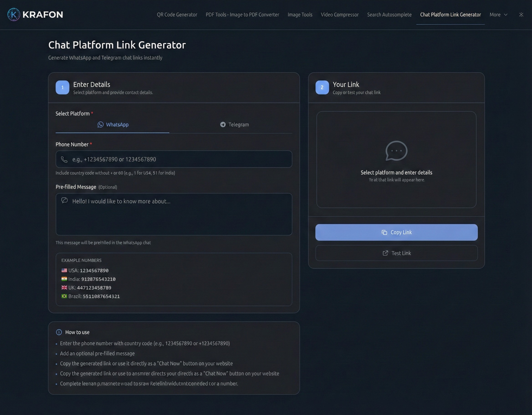The image size is (532, 415).
Task: Open Image Tools from the navigation
Action: pyautogui.click(x=300, y=15)
